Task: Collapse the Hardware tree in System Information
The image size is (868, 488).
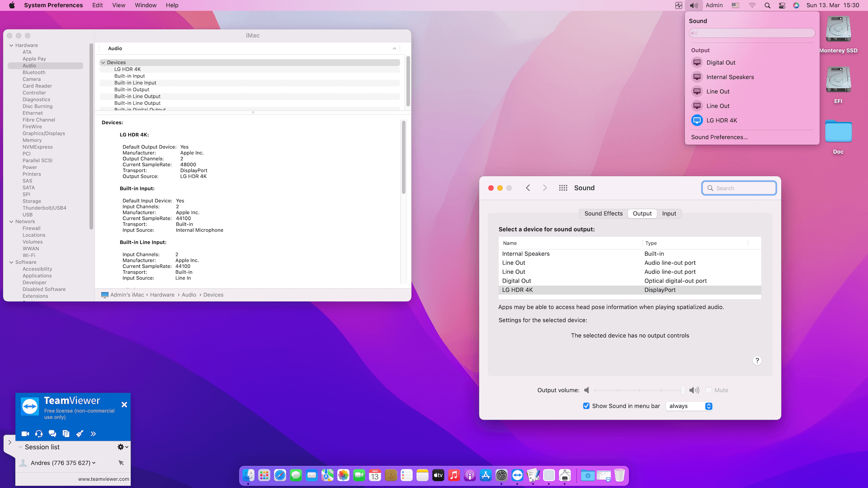Action: click(10, 45)
